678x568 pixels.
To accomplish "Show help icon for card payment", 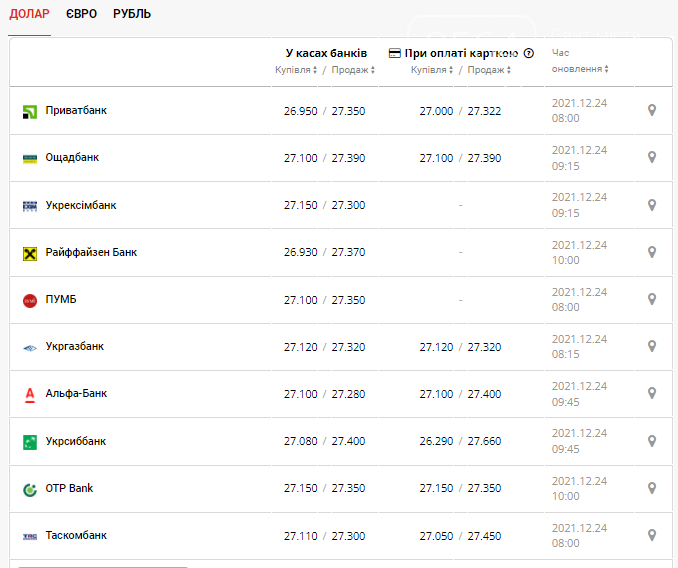I will click(x=528, y=53).
